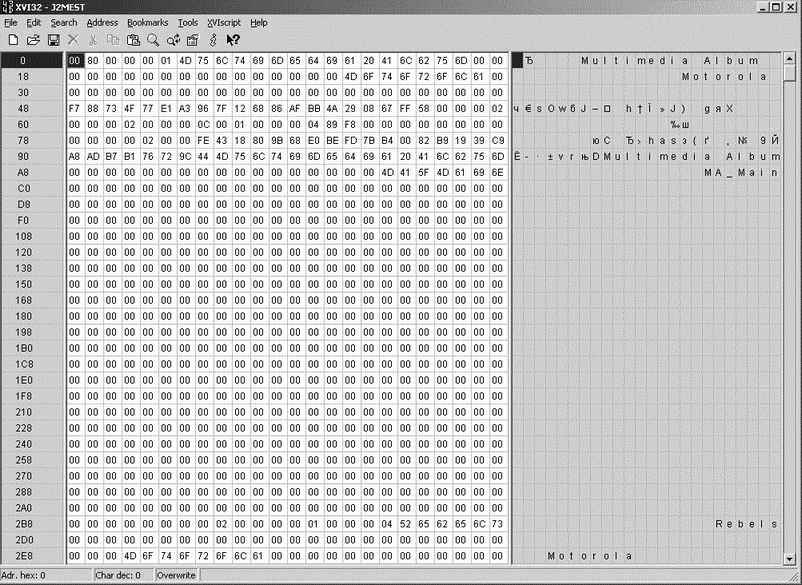Click the Copy toolbar icon
Image resolution: width=802 pixels, height=585 pixels.
(113, 40)
